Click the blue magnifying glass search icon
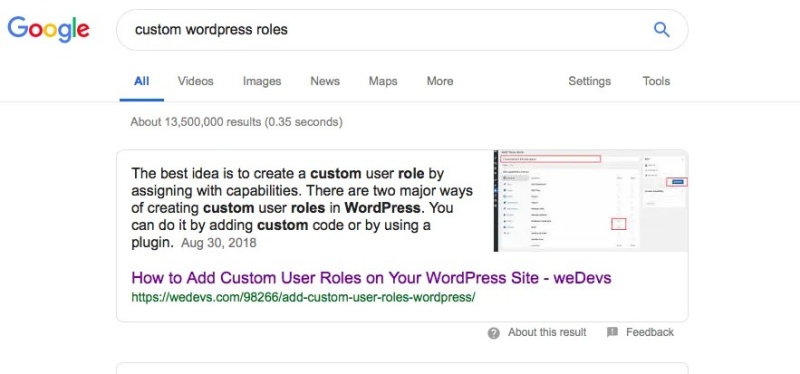The width and height of the screenshot is (800, 374). click(661, 30)
